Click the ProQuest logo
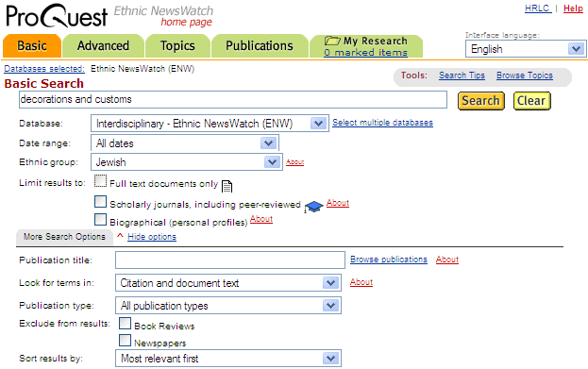Viewport: 588px width, 369px height. coord(57,16)
